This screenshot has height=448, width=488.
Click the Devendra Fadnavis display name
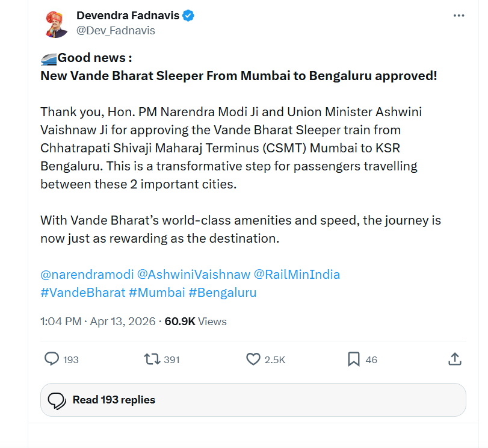point(128,16)
